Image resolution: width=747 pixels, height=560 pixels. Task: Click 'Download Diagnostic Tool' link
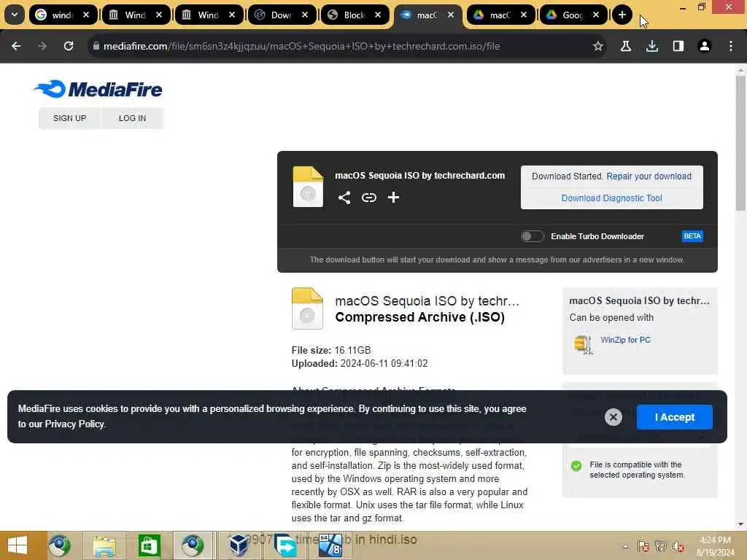612,198
